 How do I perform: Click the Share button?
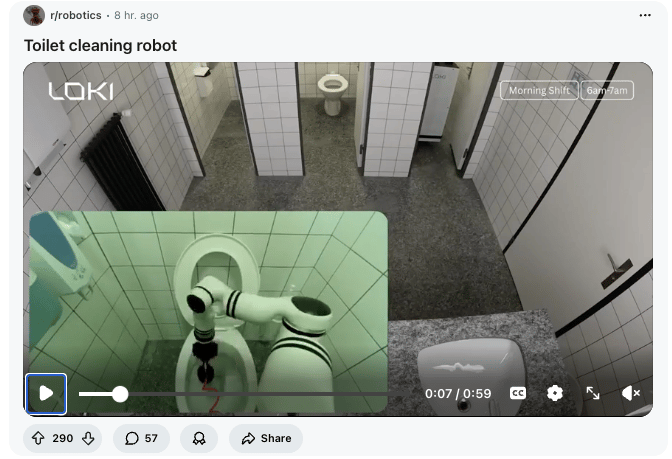(x=266, y=438)
